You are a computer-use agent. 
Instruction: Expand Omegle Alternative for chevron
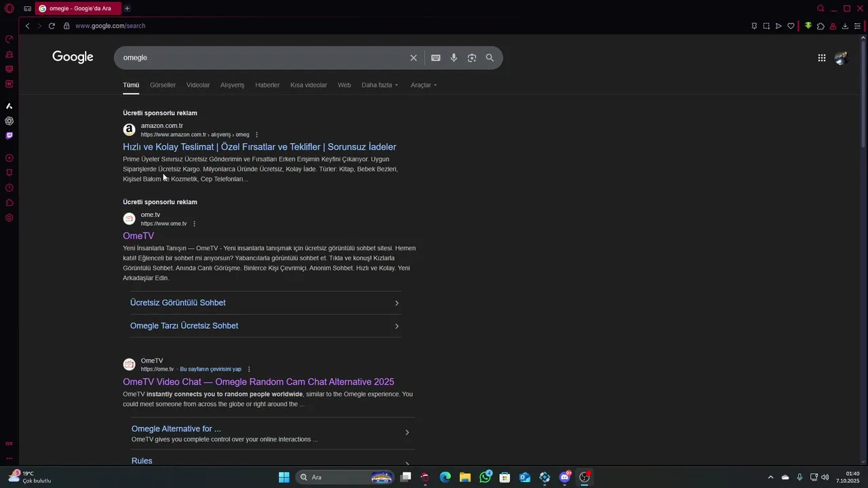coord(407,432)
